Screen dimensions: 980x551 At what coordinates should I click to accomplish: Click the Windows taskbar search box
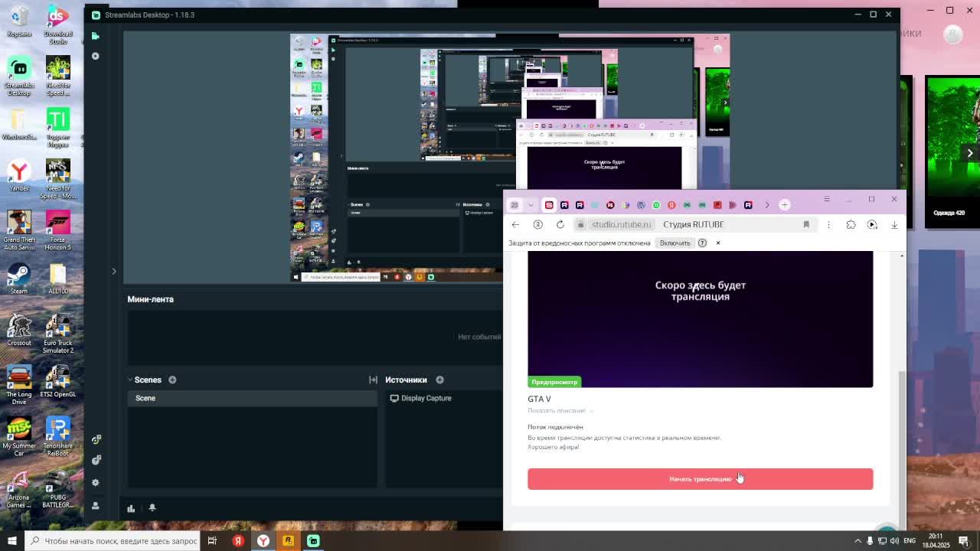(113, 541)
